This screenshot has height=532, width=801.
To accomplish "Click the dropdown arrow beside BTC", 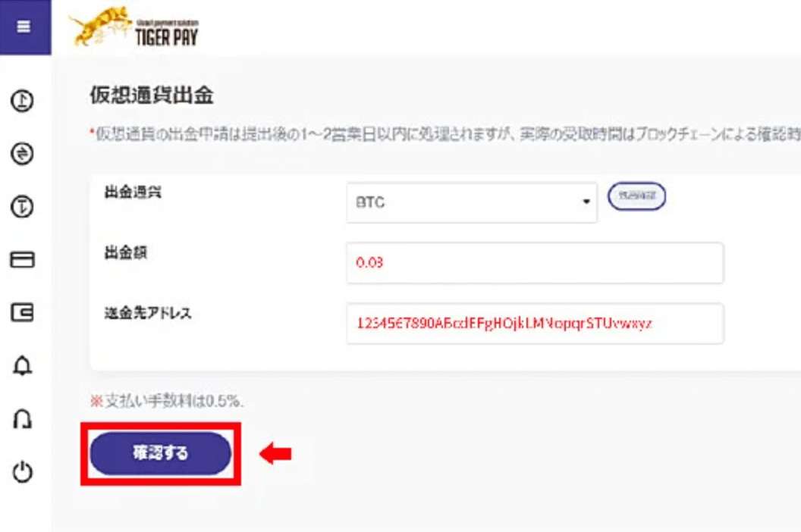I will pos(586,202).
